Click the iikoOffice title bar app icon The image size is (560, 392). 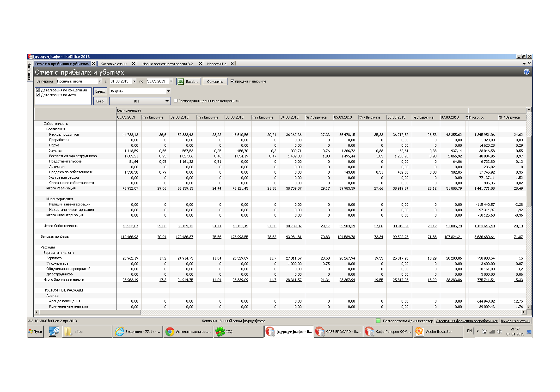(x=30, y=56)
